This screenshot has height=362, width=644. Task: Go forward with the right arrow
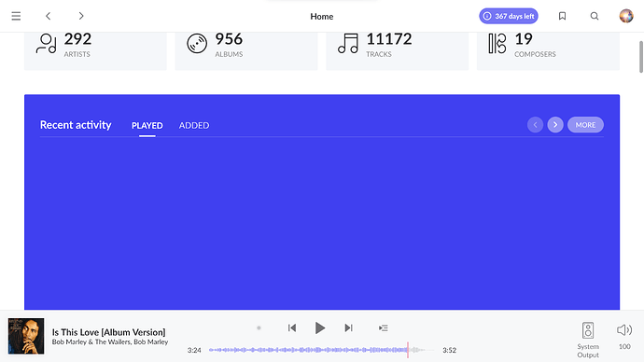(x=81, y=16)
